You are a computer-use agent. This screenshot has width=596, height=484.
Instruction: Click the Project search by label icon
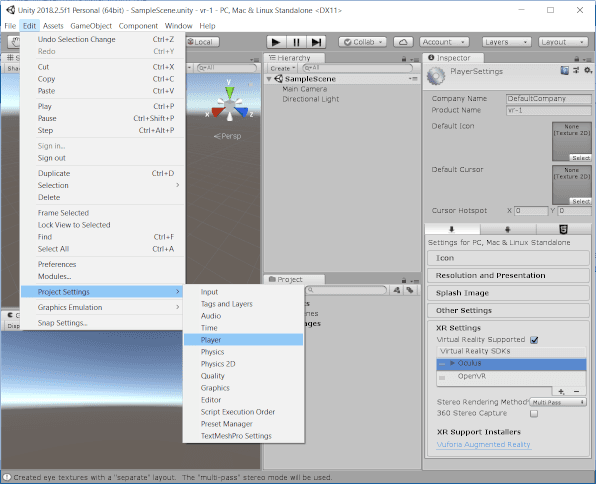click(410, 290)
